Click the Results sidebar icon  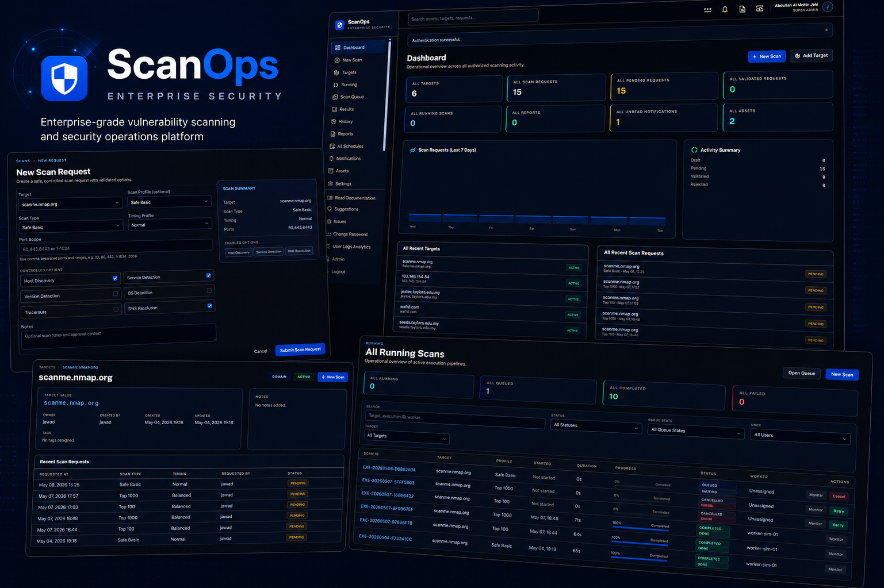(x=335, y=109)
